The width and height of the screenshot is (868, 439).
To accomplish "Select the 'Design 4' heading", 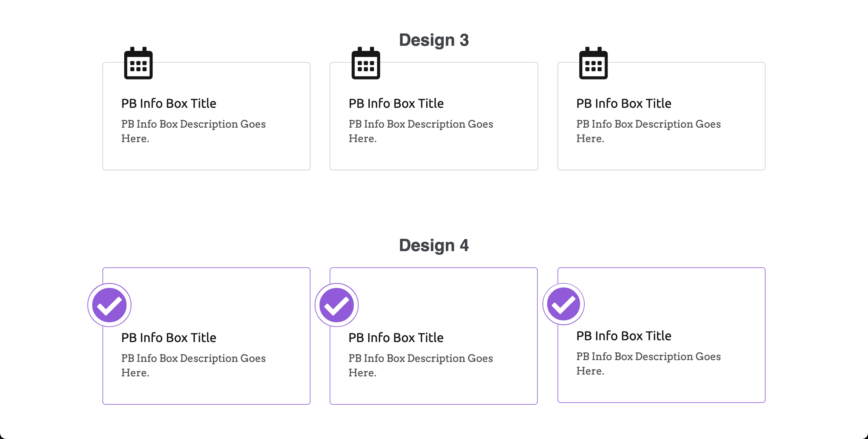I will 434,245.
